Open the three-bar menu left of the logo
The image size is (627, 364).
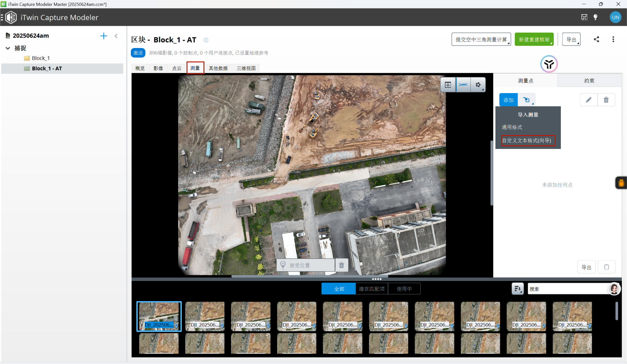coord(2,17)
